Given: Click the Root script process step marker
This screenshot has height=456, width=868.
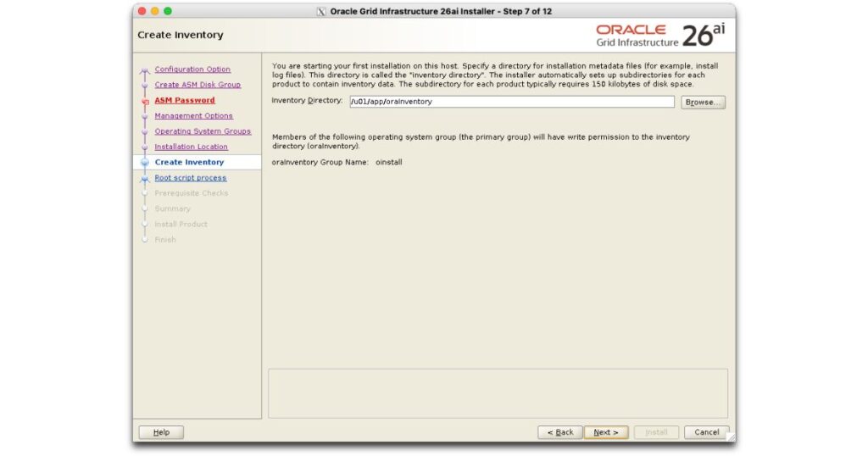Looking at the screenshot, I should point(145,179).
